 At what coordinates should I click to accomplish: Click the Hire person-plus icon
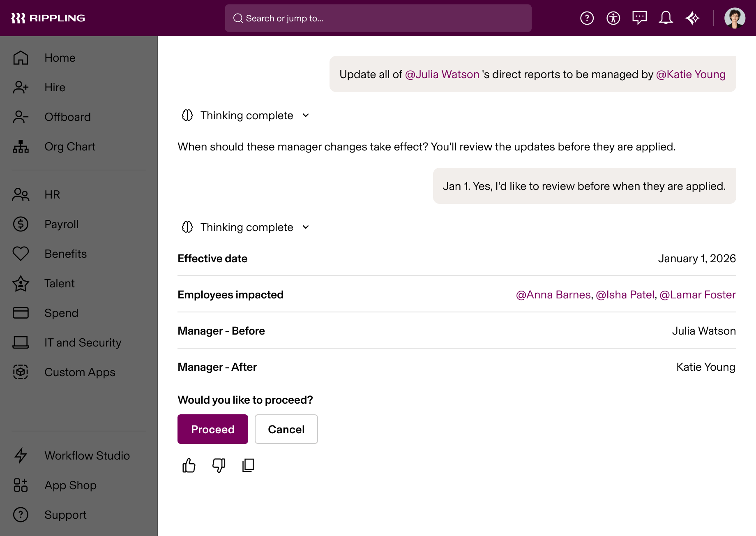click(x=21, y=88)
